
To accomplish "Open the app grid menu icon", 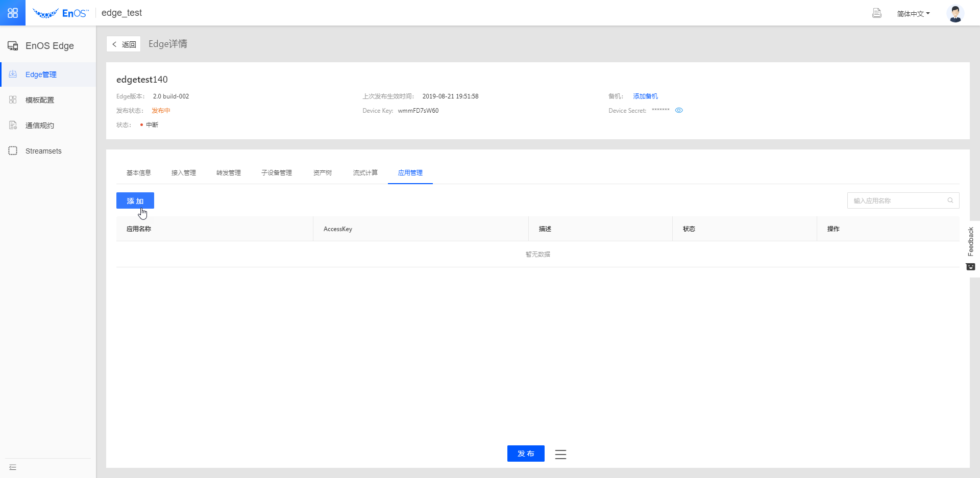I will [13, 13].
